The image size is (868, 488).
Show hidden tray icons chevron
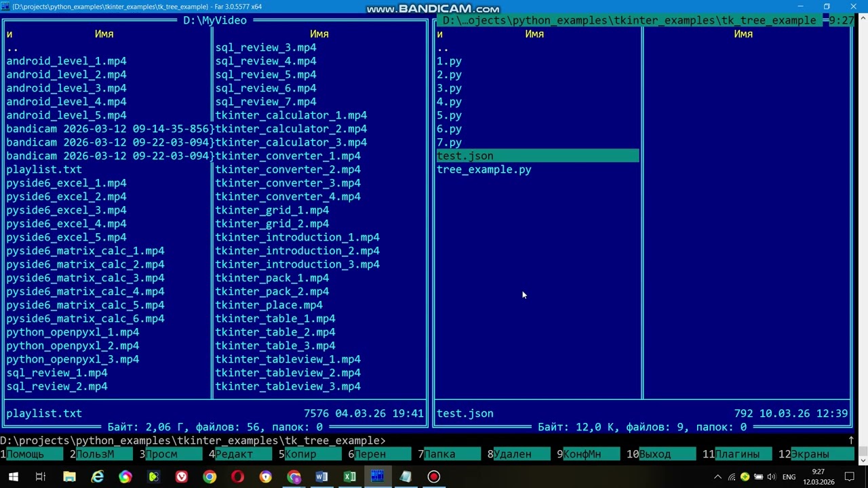click(718, 476)
